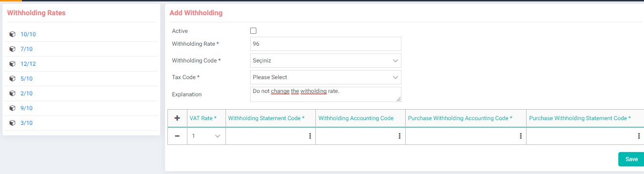Focus the Withholding Rate input field
Image resolution: width=644 pixels, height=174 pixels.
click(x=326, y=44)
